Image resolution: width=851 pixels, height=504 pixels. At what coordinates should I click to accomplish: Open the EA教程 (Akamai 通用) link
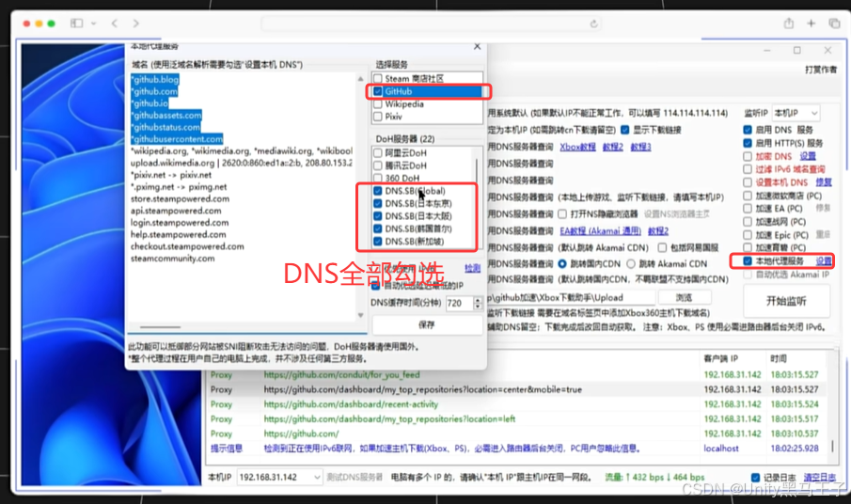(600, 230)
